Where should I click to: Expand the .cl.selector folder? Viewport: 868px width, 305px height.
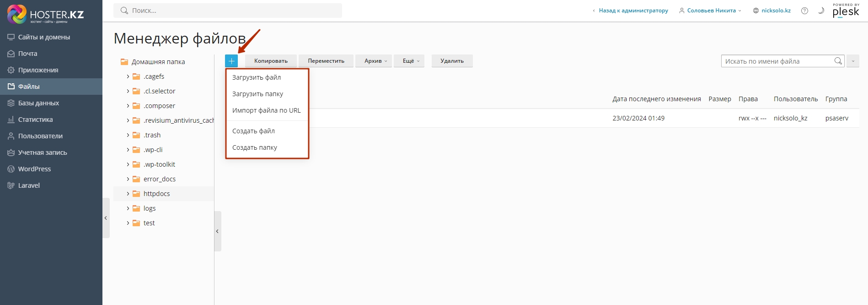[128, 91]
